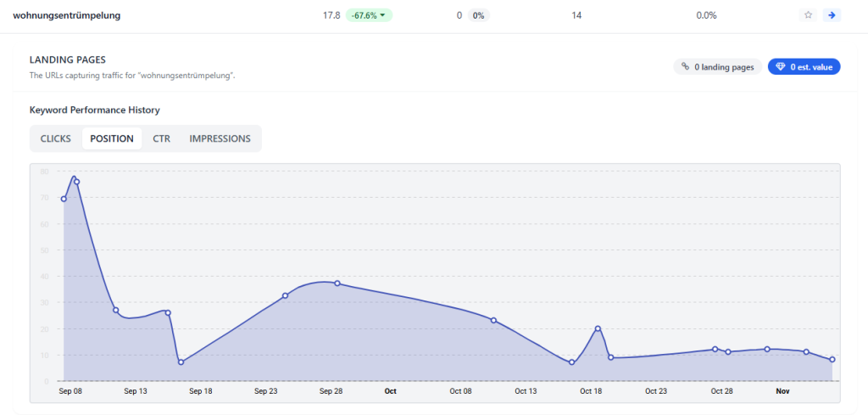This screenshot has height=415, width=868.
Task: Select the data point at Sep 28
Action: (x=337, y=283)
